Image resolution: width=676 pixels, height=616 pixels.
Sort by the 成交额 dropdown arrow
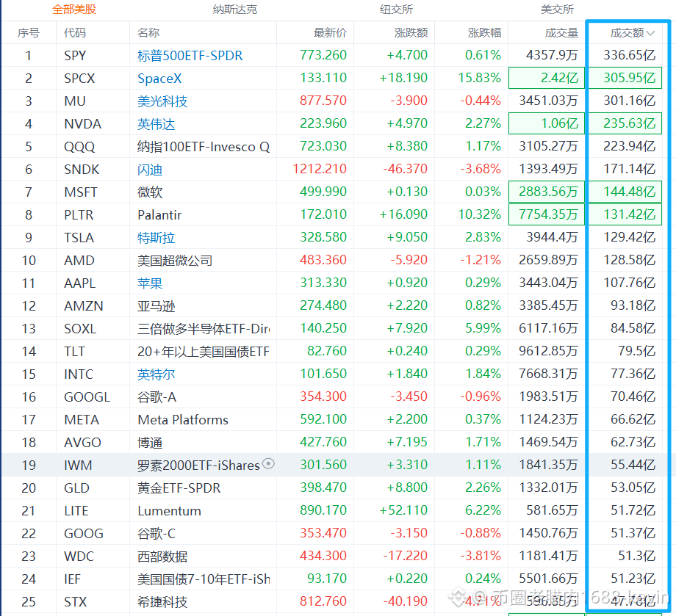pyautogui.click(x=650, y=33)
